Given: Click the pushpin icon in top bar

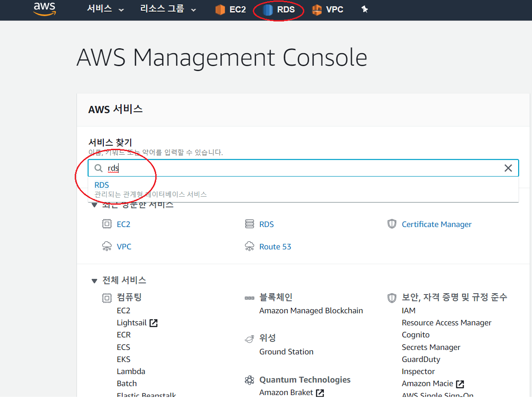Looking at the screenshot, I should point(365,9).
